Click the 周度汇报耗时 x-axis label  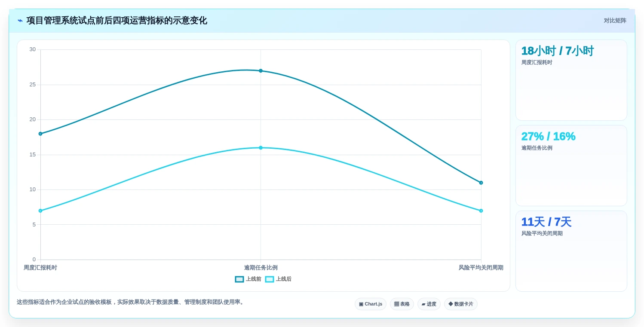click(40, 268)
